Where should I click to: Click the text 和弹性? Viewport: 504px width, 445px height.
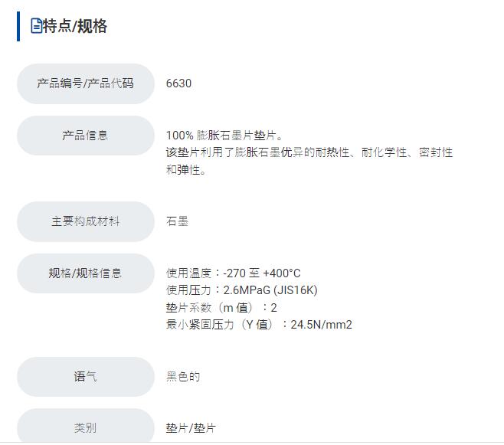pos(186,169)
